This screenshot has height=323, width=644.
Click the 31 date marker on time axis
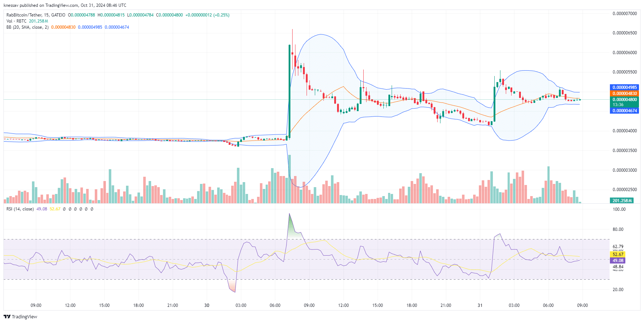point(480,305)
